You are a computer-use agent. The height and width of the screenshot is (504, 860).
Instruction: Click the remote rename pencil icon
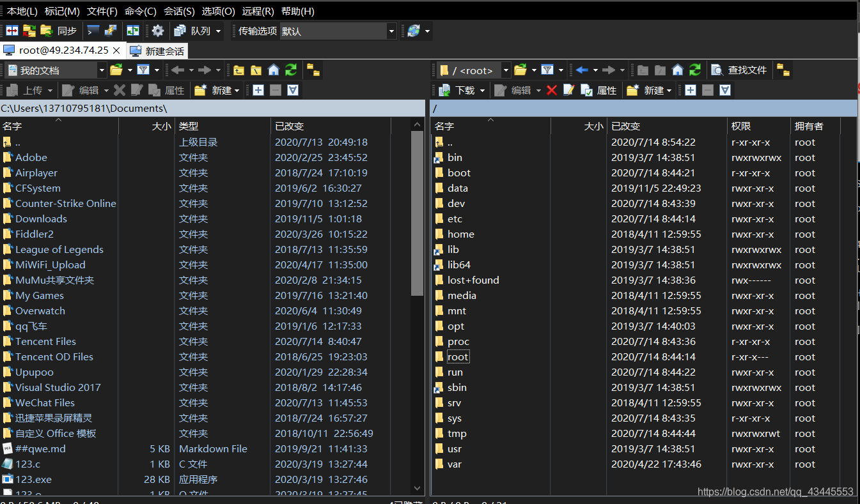(x=569, y=91)
